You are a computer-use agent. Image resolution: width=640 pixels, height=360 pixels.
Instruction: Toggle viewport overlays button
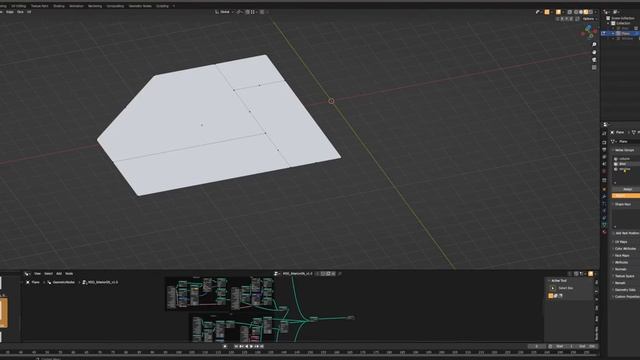[558, 12]
